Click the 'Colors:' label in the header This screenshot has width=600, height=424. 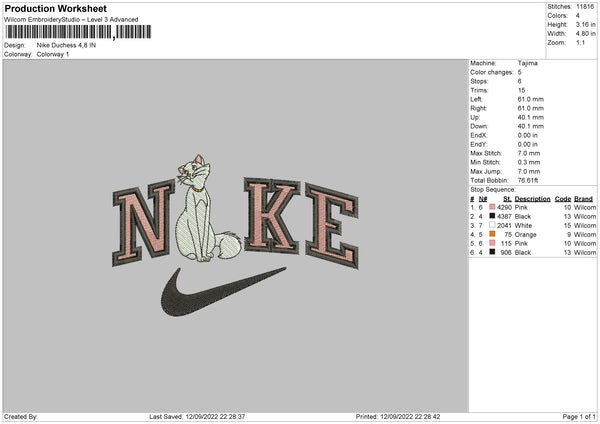[x=558, y=16]
